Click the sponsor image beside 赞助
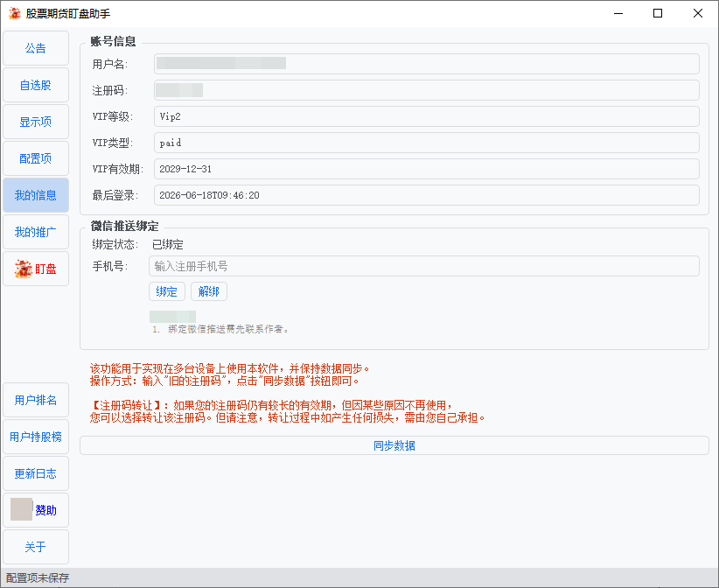 (21, 509)
